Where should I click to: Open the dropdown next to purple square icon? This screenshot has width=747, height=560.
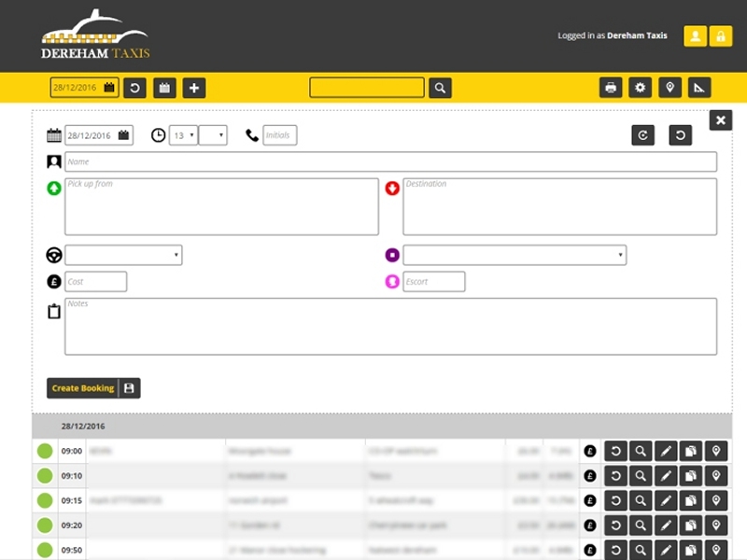[514, 256]
